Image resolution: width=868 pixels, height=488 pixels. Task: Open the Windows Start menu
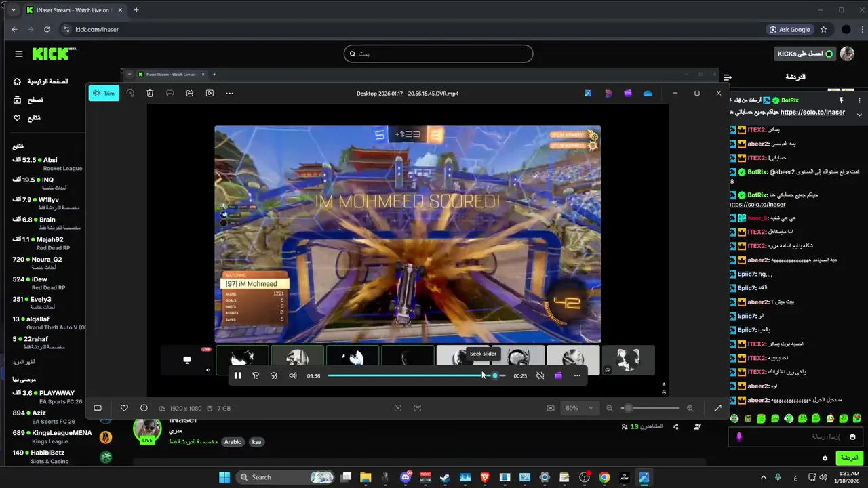224,477
